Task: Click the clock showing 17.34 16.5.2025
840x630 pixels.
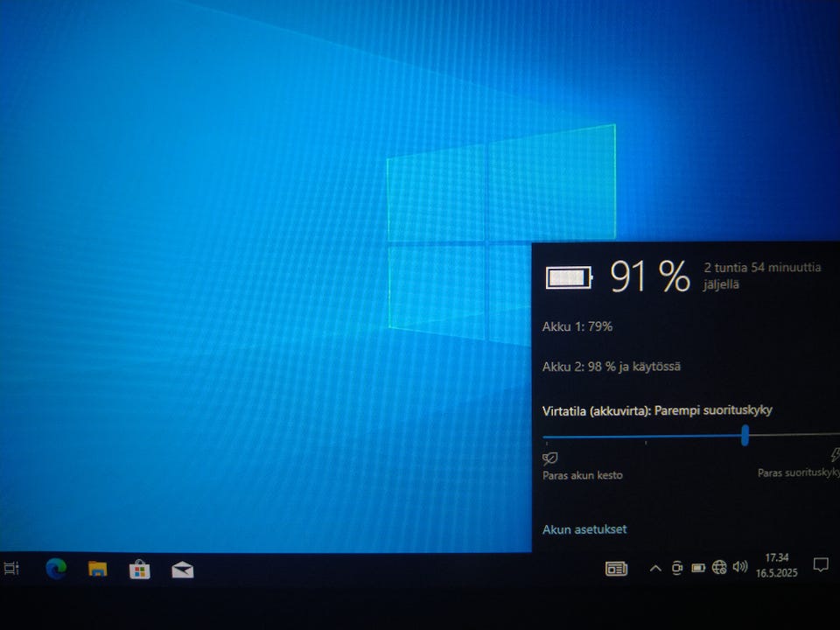Action: (x=777, y=565)
